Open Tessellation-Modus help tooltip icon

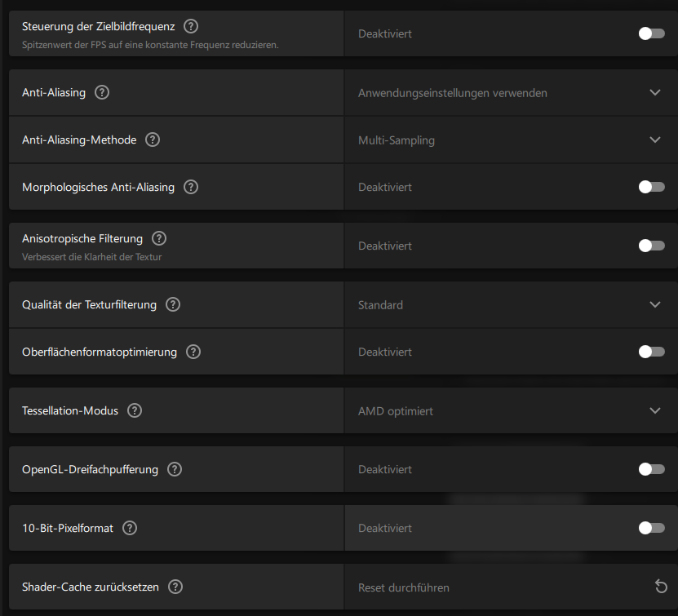tap(135, 410)
